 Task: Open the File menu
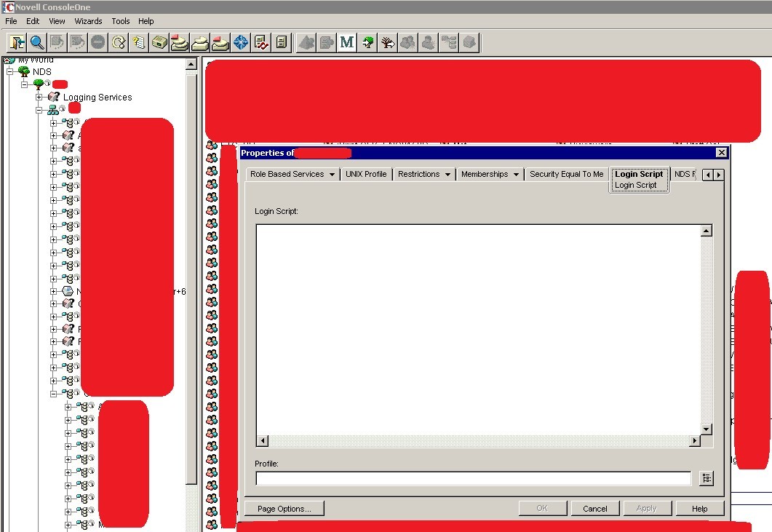click(x=11, y=21)
